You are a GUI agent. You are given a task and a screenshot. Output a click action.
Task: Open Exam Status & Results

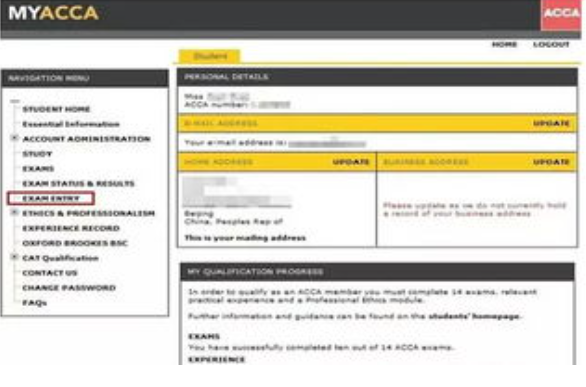(x=78, y=183)
